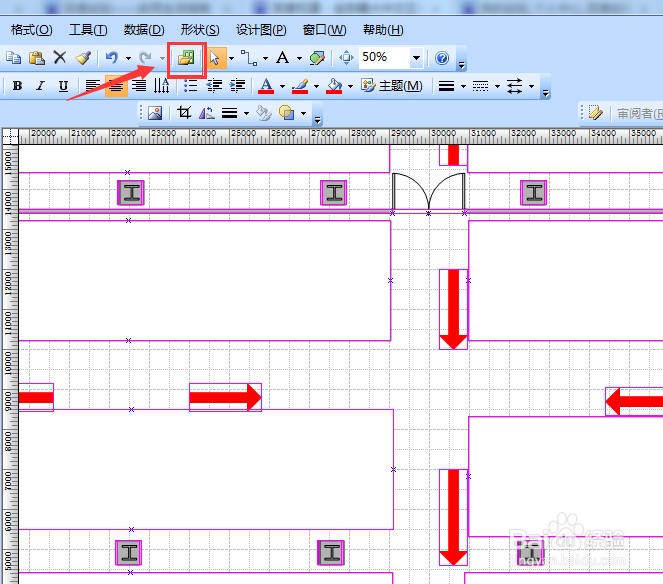This screenshot has height=584, width=663.
Task: Select the Connector tool
Action: [249, 58]
